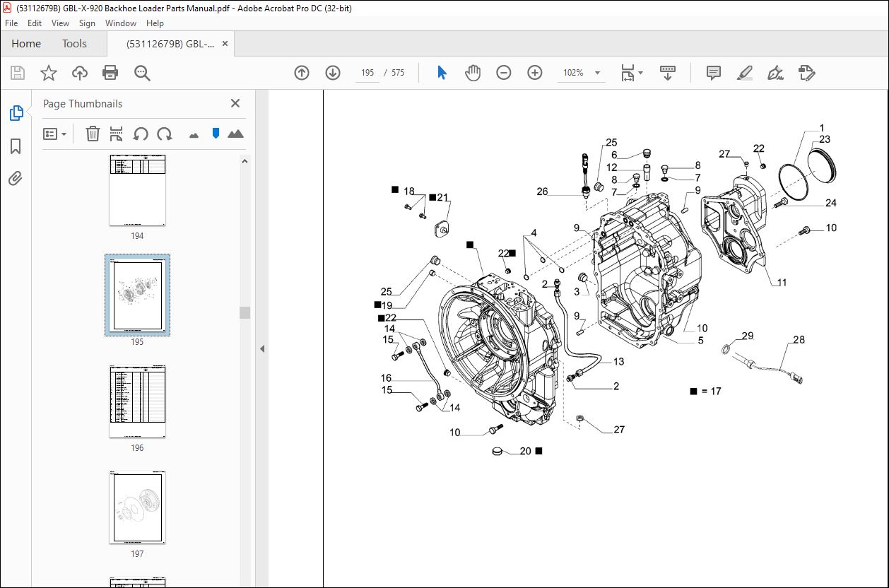The image size is (889, 588).
Task: Open the Help menu
Action: pyautogui.click(x=155, y=23)
